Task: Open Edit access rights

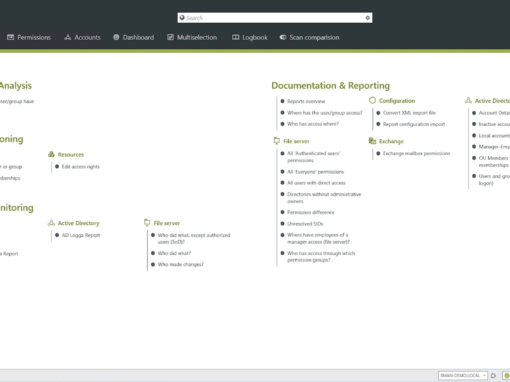Action: [x=80, y=167]
